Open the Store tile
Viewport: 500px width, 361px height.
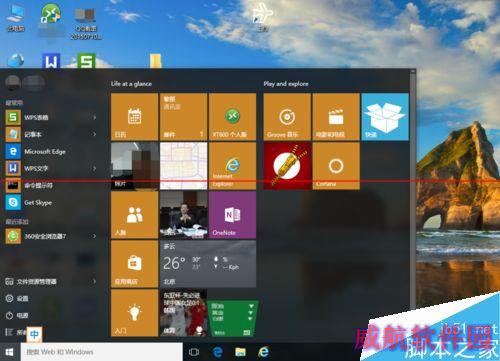tap(134, 264)
